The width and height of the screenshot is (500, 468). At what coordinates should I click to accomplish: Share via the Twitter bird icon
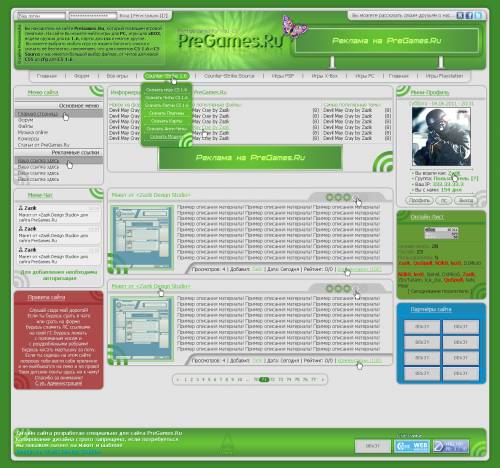tap(478, 15)
